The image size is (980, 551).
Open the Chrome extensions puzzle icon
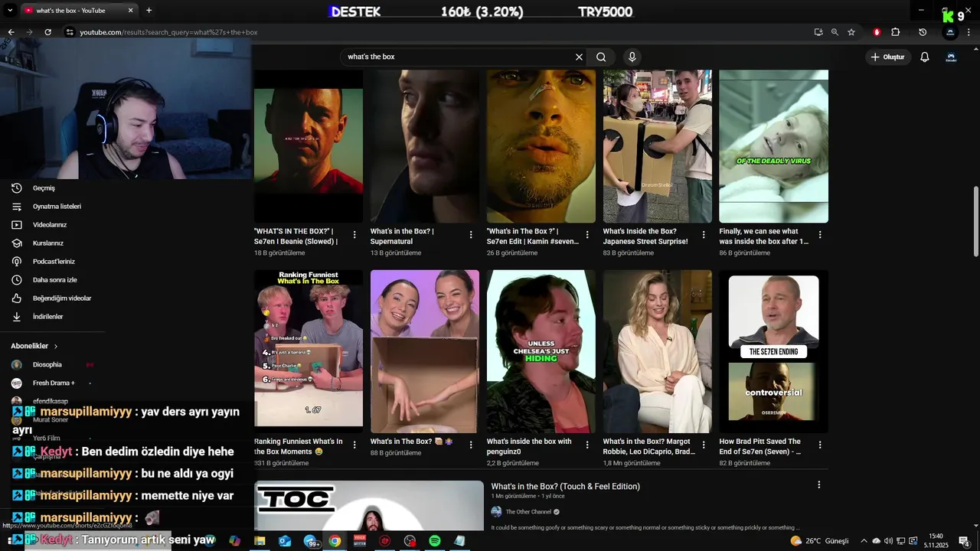pyautogui.click(x=895, y=32)
